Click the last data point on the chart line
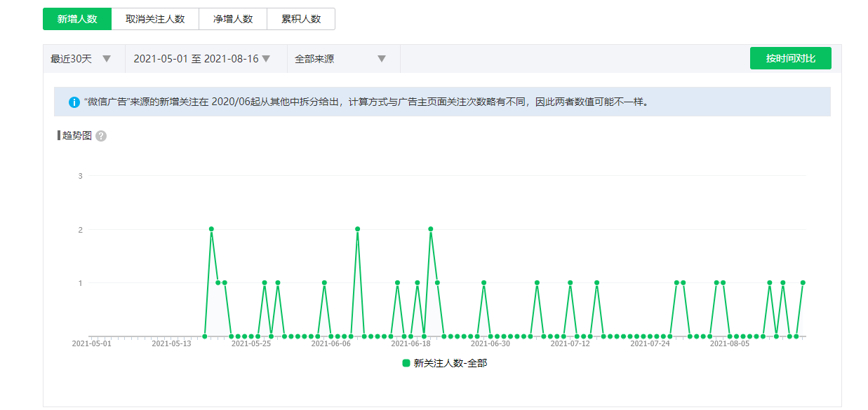The image size is (868, 410). 803,282
